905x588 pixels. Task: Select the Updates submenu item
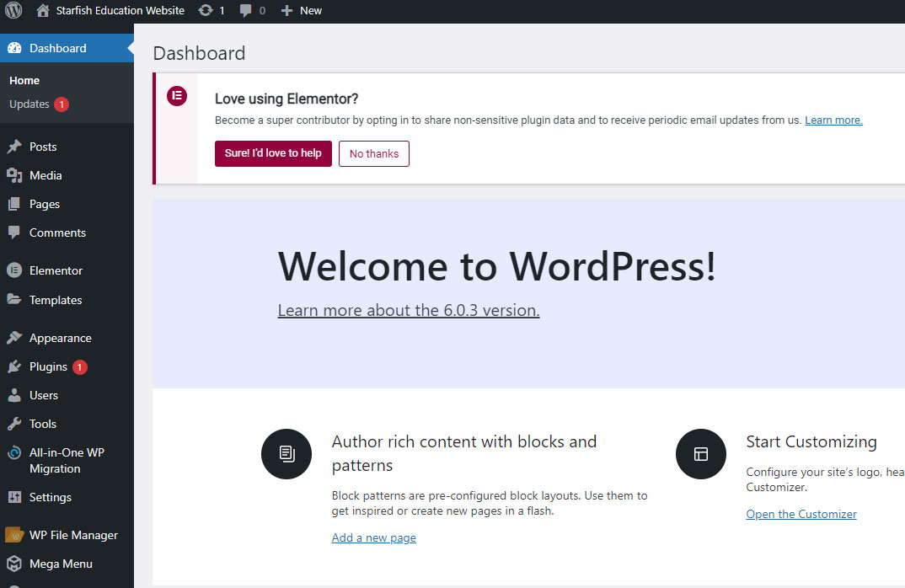click(x=29, y=104)
